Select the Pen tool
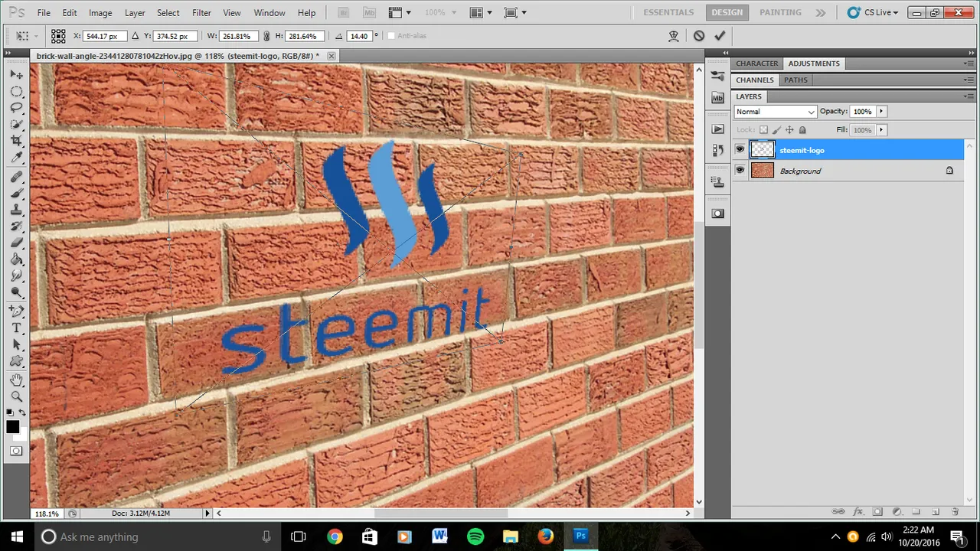Screen dimensions: 980x551 16,311
